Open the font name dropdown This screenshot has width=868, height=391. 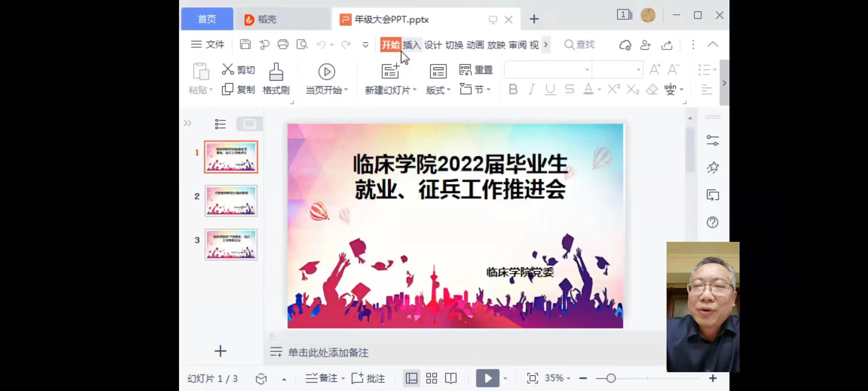(x=587, y=70)
